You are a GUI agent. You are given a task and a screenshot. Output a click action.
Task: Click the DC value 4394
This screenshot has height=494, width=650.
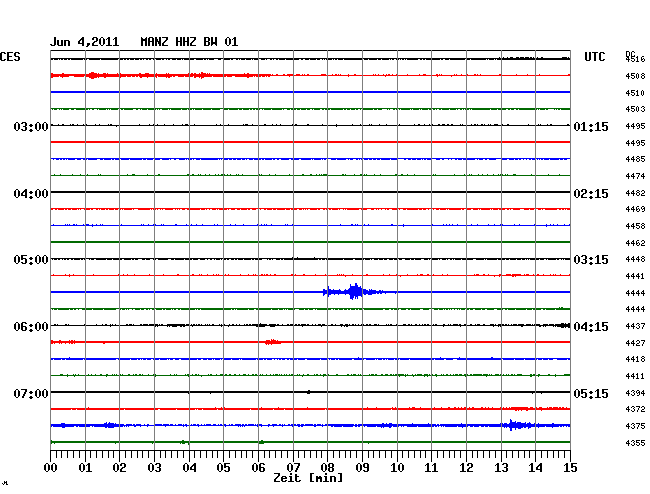[x=635, y=393]
